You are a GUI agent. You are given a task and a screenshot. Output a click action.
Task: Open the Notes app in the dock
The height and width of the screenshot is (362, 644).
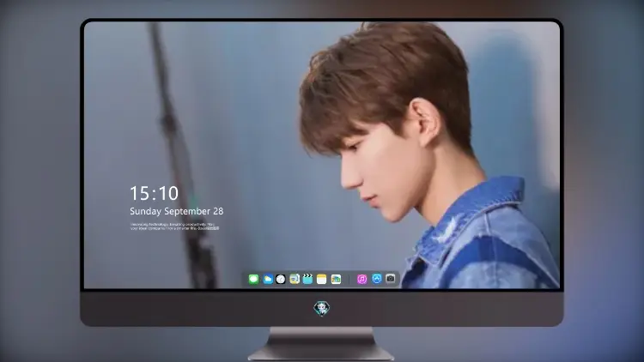point(322,279)
